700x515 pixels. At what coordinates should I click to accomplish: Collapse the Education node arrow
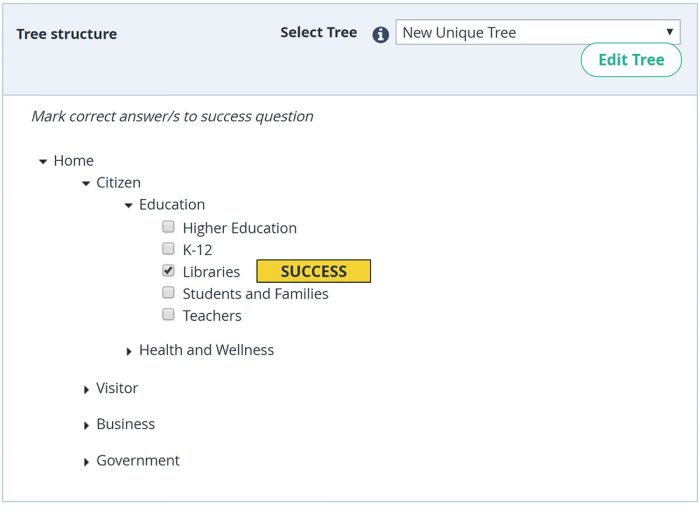(x=129, y=205)
